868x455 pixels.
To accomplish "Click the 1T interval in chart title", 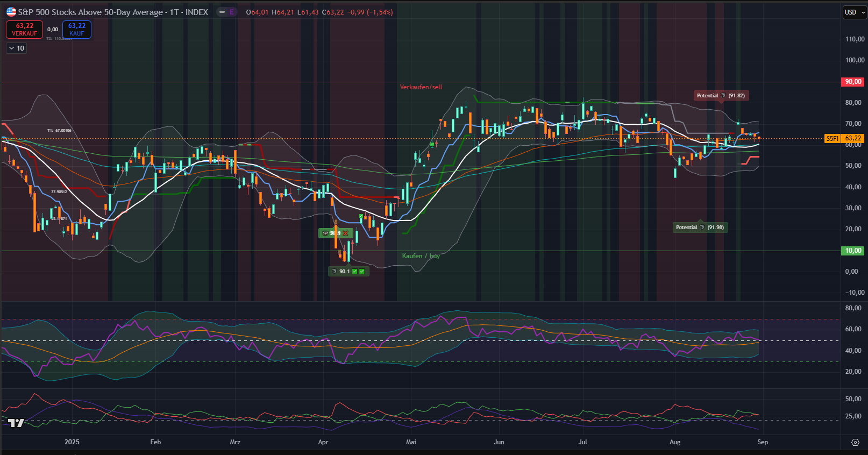I will [174, 12].
